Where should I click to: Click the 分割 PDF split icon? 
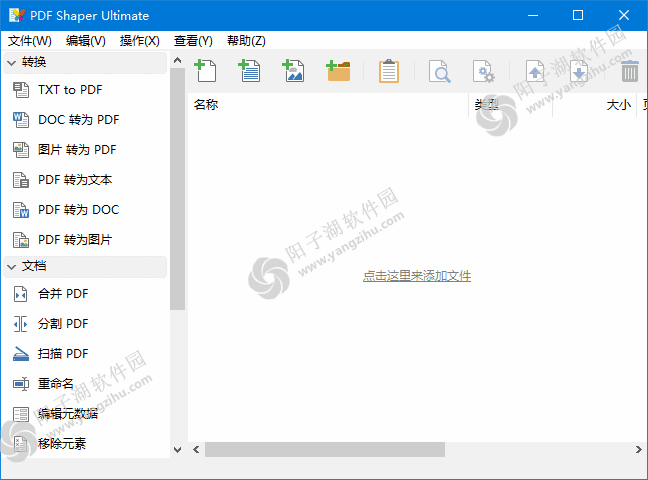[21, 324]
